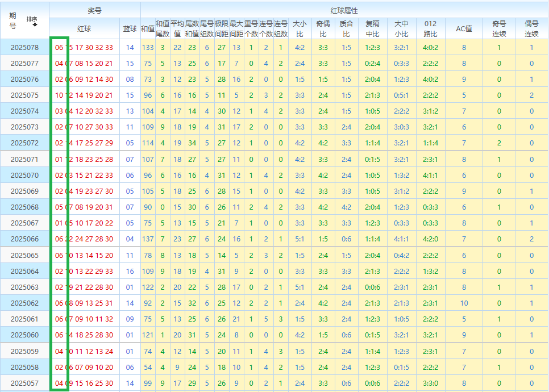This screenshot has height=392, width=549.
Task: Click the 尾数和值 column header
Action: (192, 29)
